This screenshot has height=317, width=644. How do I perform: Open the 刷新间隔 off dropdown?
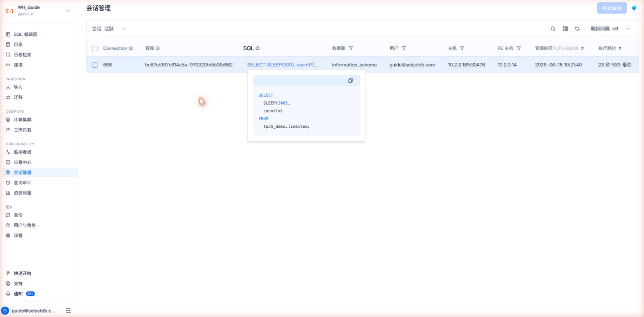610,29
